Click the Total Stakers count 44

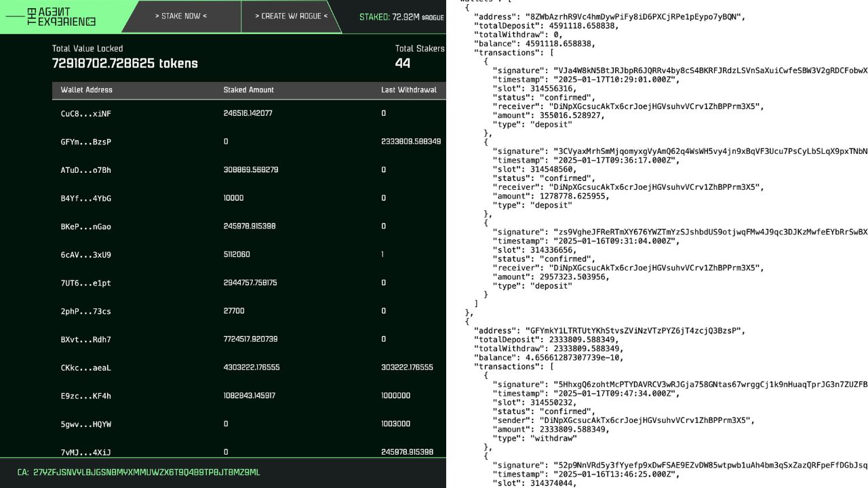pyautogui.click(x=403, y=64)
